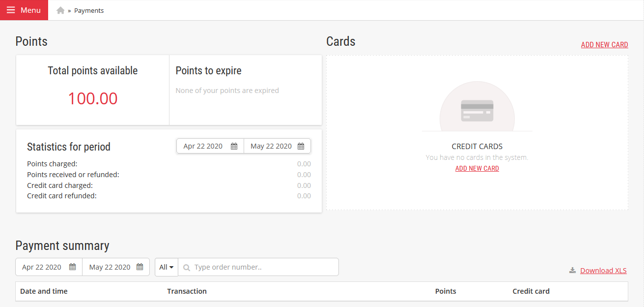This screenshot has width=644, height=307.
Task: Click the Date and time column header
Action: pyautogui.click(x=44, y=291)
